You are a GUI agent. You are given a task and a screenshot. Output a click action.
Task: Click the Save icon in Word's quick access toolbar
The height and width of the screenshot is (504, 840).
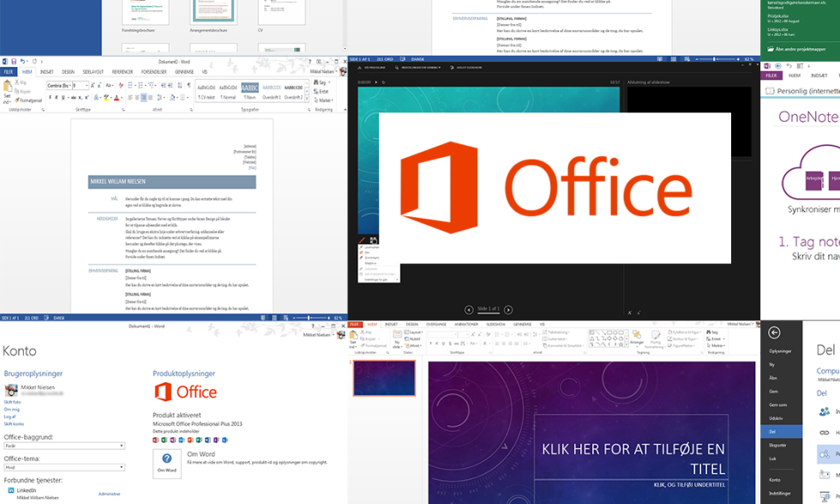pyautogui.click(x=14, y=62)
